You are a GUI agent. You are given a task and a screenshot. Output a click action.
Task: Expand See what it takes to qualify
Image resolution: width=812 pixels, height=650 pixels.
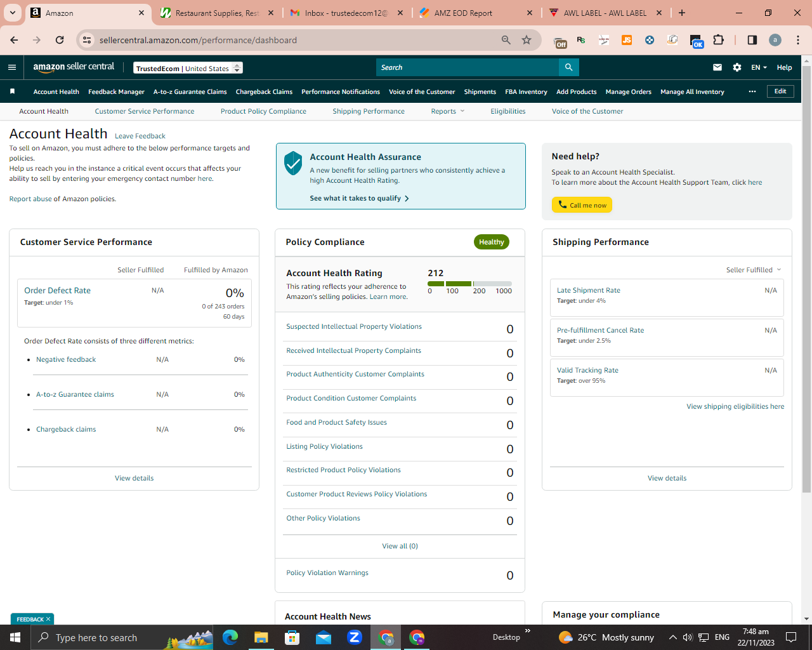(359, 198)
